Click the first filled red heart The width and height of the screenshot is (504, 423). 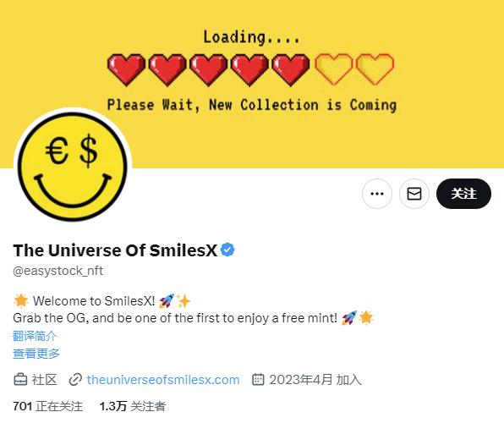coord(126,70)
